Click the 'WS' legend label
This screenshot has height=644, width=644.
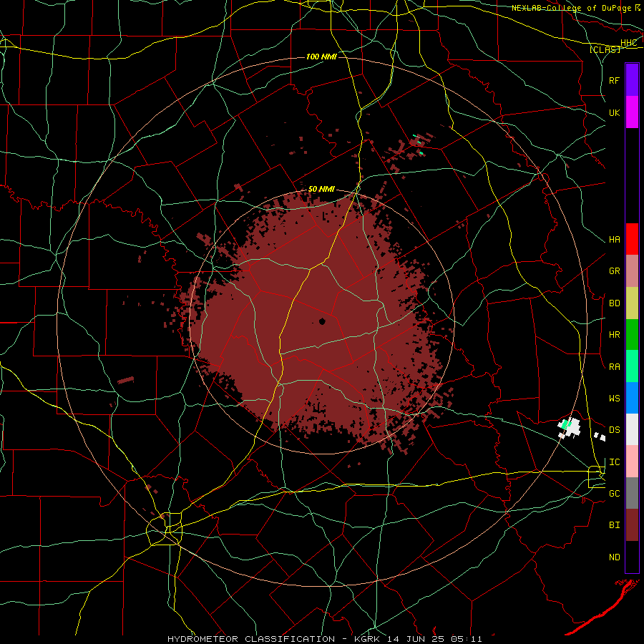615,399
